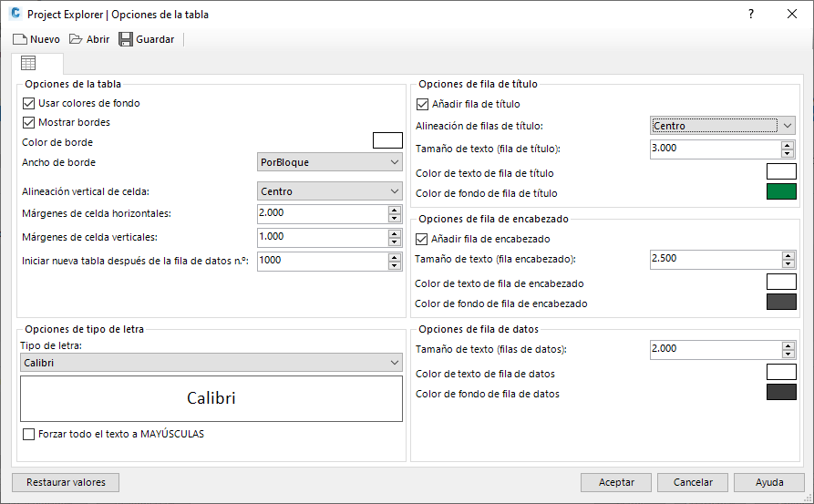Toggle Usar colores de fondo checkbox
The width and height of the screenshot is (814, 504).
point(28,104)
